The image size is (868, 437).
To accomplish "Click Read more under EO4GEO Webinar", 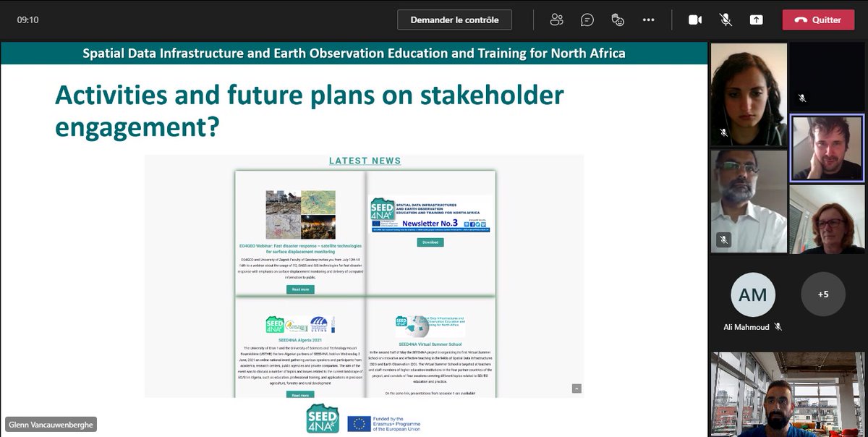I will [300, 289].
